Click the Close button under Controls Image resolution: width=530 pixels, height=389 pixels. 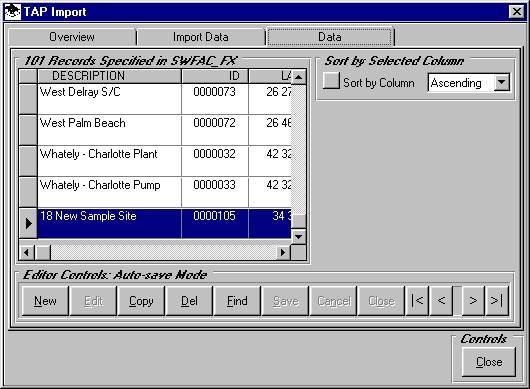(489, 362)
